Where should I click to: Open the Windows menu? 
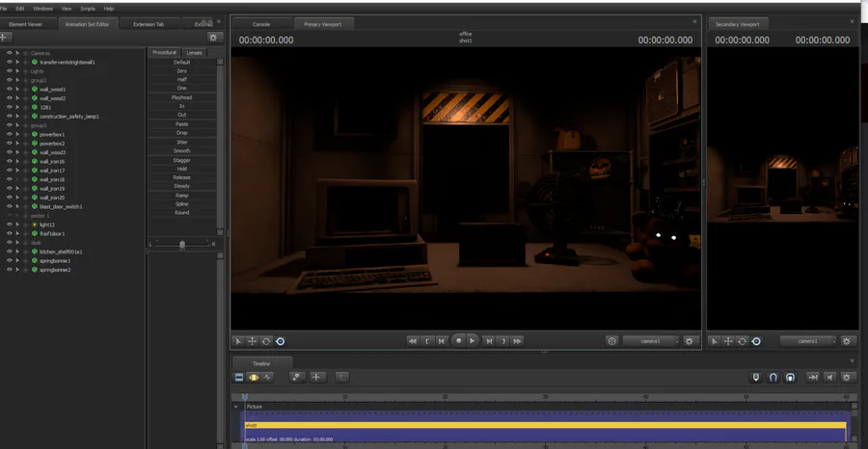[x=42, y=9]
